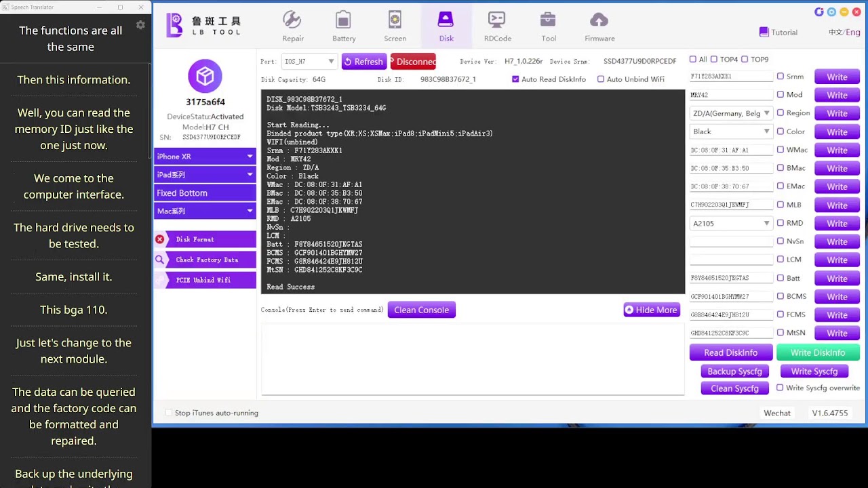The width and height of the screenshot is (868, 488).
Task: Open the RDCode section
Action: pyautogui.click(x=497, y=27)
